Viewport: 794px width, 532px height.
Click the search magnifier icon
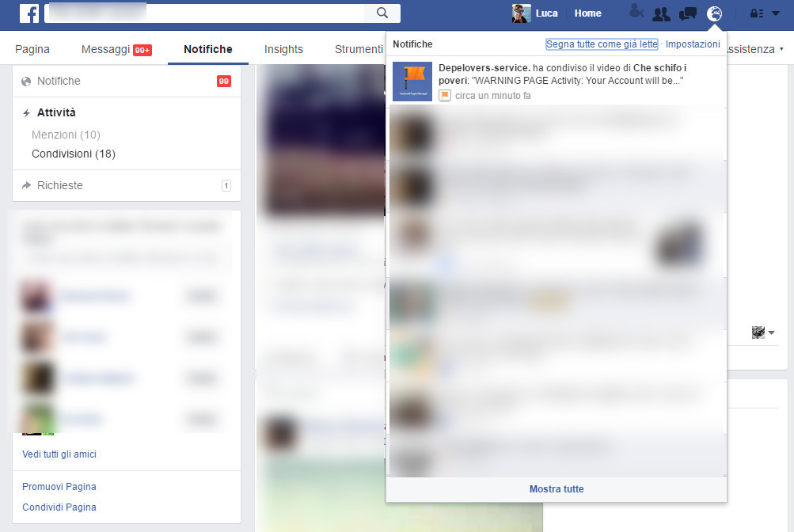coord(382,13)
